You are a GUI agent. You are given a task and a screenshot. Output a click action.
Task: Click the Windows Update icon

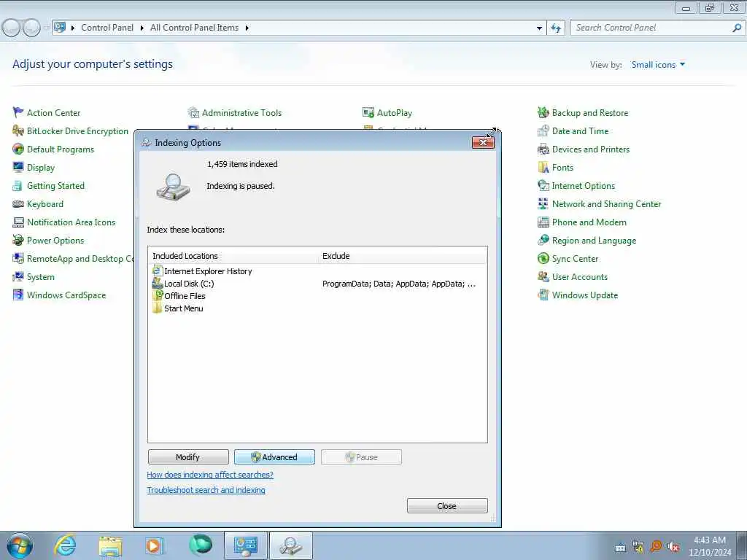coord(543,295)
